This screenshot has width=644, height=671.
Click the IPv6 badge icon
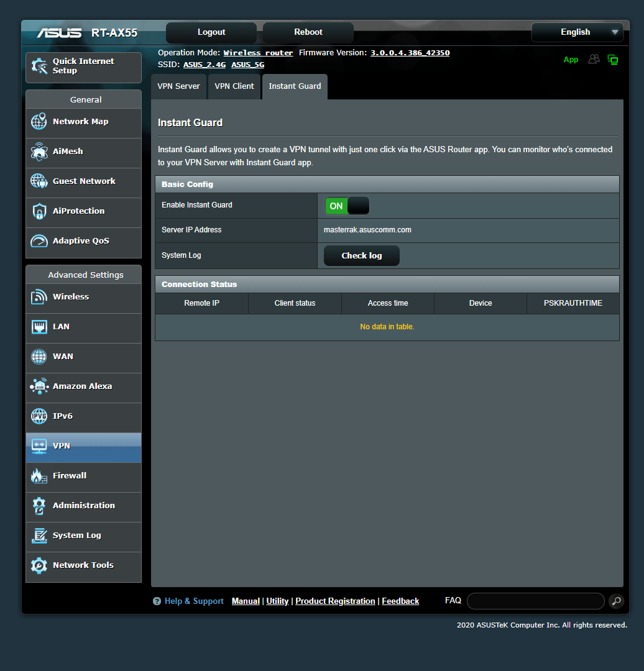39,416
